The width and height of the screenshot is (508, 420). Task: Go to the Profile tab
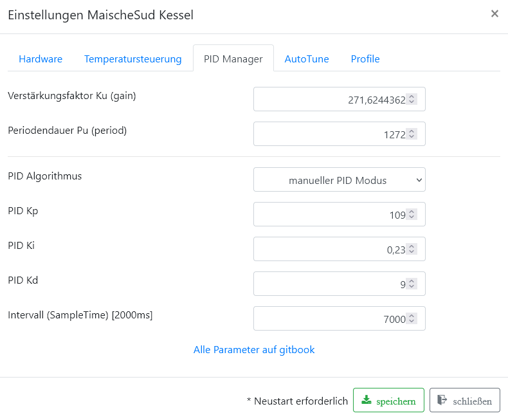pos(365,59)
